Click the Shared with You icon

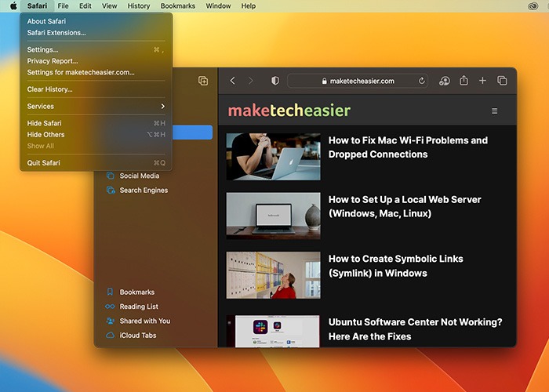(111, 321)
